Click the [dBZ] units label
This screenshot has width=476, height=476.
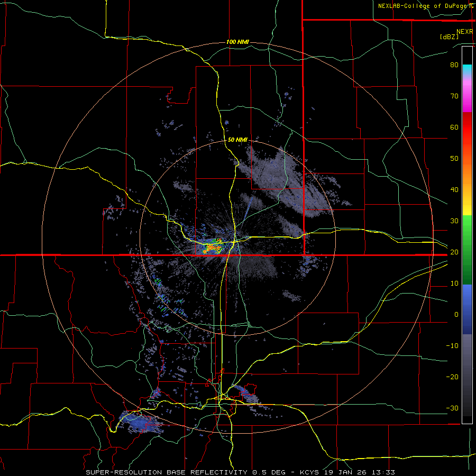click(x=449, y=36)
